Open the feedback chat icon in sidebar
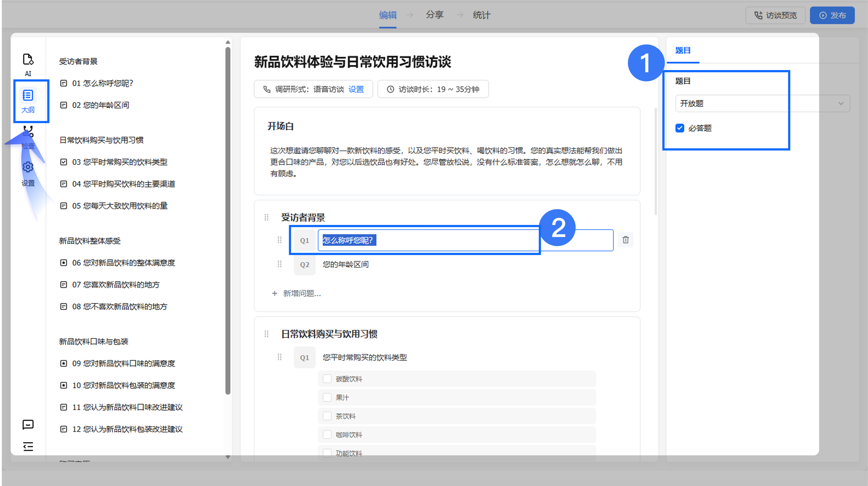The width and height of the screenshot is (868, 486). [x=28, y=424]
